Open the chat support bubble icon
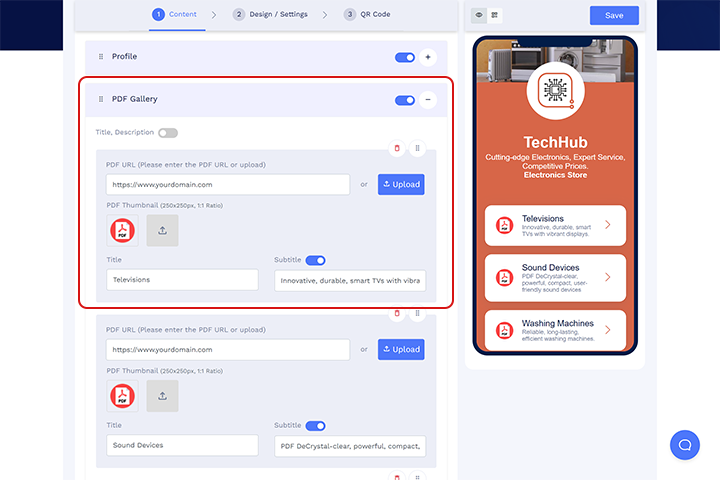Viewport: 720px width, 480px height. click(685, 445)
